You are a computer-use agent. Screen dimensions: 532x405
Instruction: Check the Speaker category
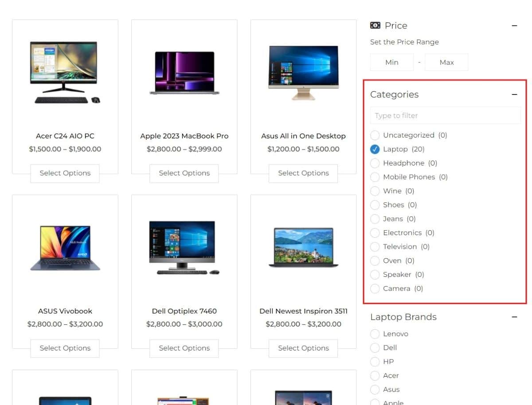click(x=375, y=275)
